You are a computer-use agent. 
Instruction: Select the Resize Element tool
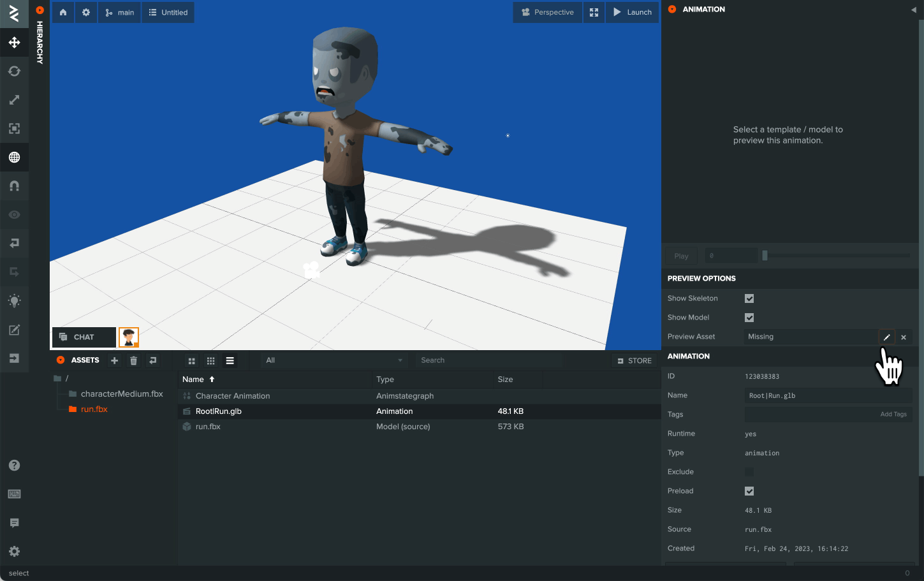[14, 129]
